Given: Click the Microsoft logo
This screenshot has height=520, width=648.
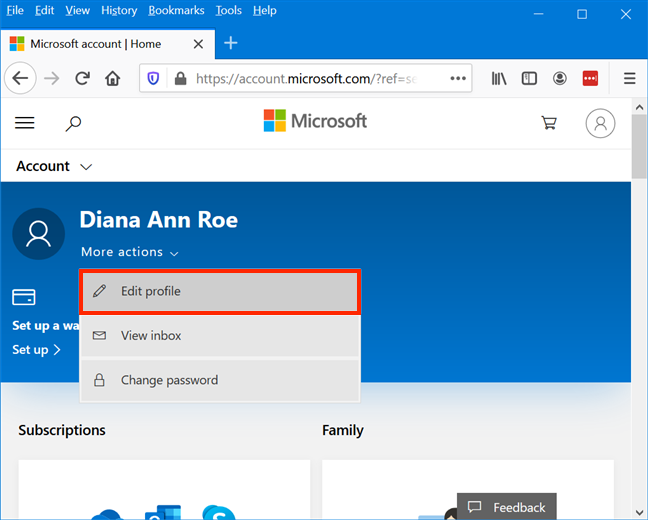Looking at the screenshot, I should [315, 121].
